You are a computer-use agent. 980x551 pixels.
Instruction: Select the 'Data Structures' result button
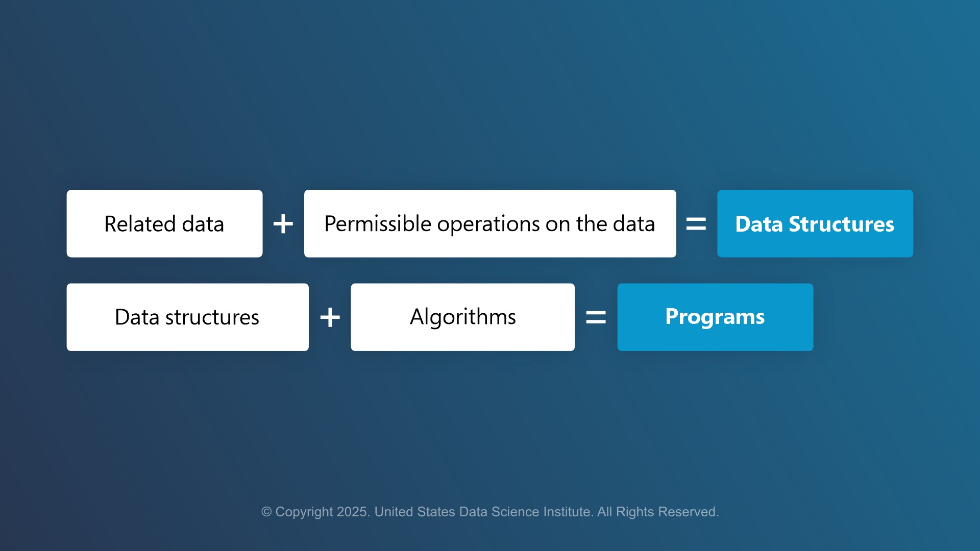(x=813, y=223)
